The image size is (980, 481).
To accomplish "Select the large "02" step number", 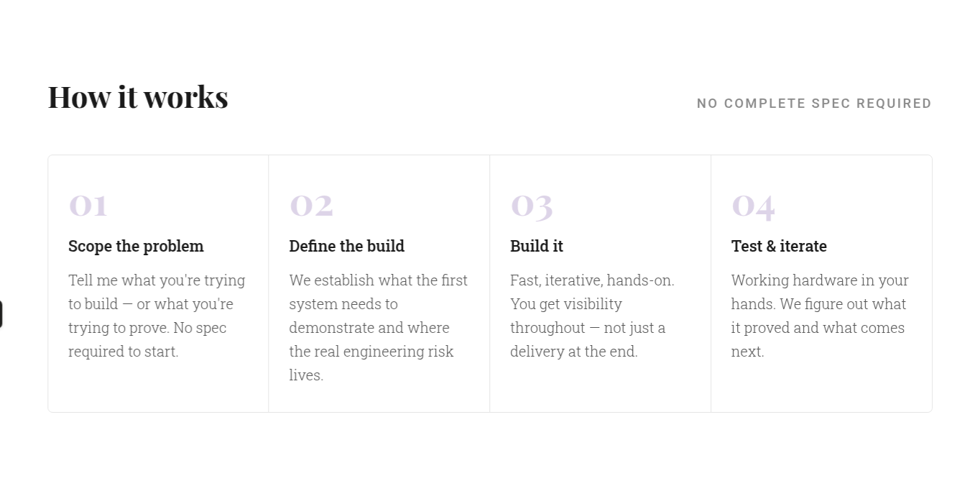I will (x=311, y=205).
